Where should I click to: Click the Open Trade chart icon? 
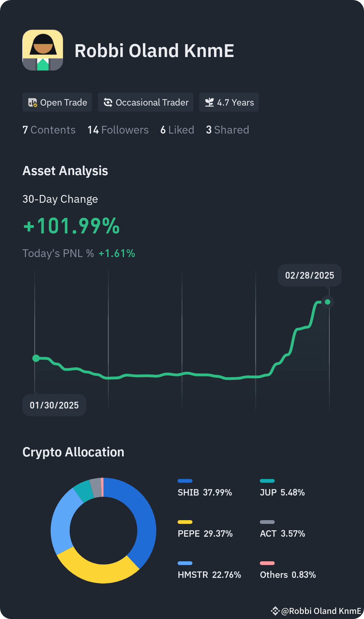(x=32, y=102)
